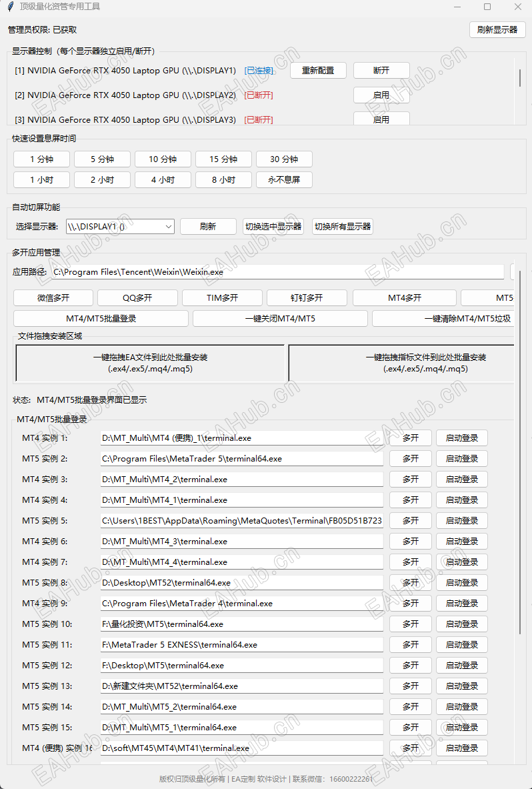
Task: Click status text MT4/MT5批量登录界面已显示
Action: (91, 400)
